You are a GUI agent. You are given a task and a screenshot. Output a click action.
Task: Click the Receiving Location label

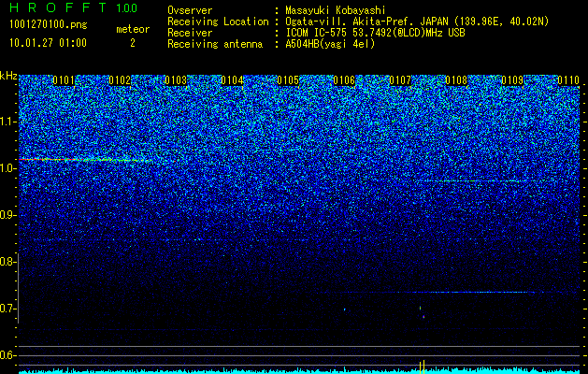[x=218, y=22]
